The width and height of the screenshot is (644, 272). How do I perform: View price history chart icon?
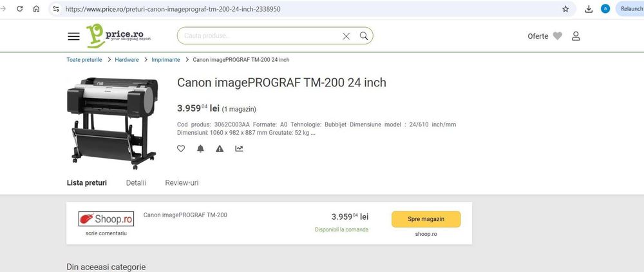coord(239,149)
